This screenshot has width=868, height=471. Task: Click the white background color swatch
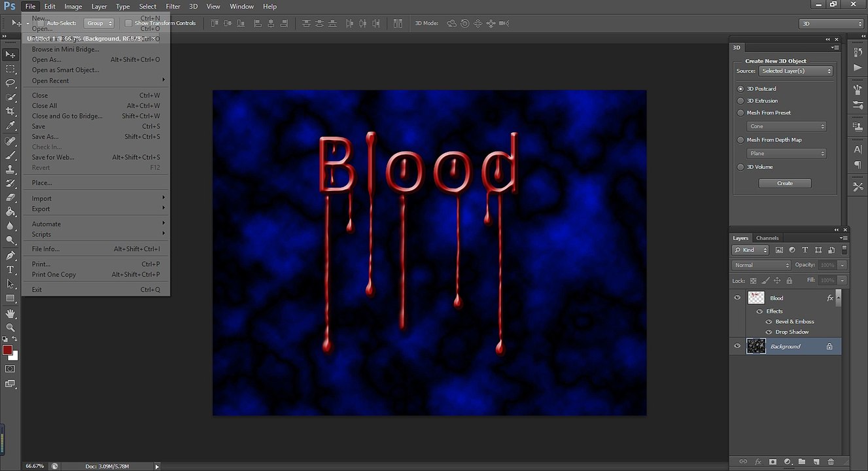(x=14, y=357)
